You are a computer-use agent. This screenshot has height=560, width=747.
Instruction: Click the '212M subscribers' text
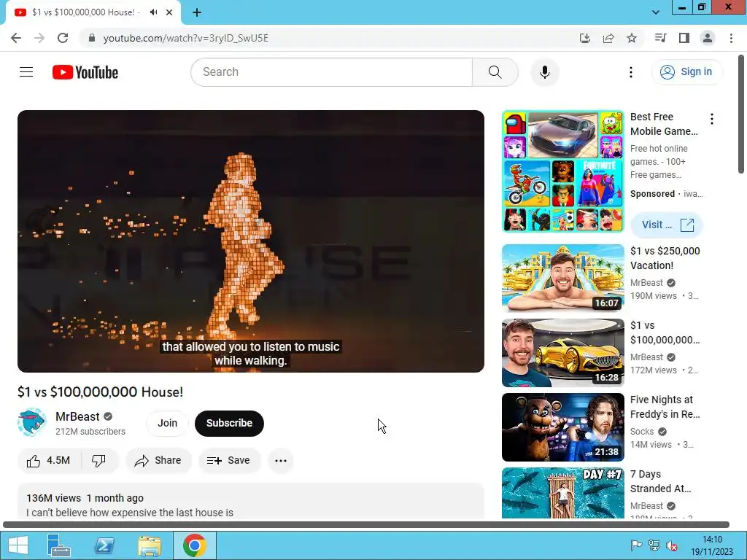90,432
